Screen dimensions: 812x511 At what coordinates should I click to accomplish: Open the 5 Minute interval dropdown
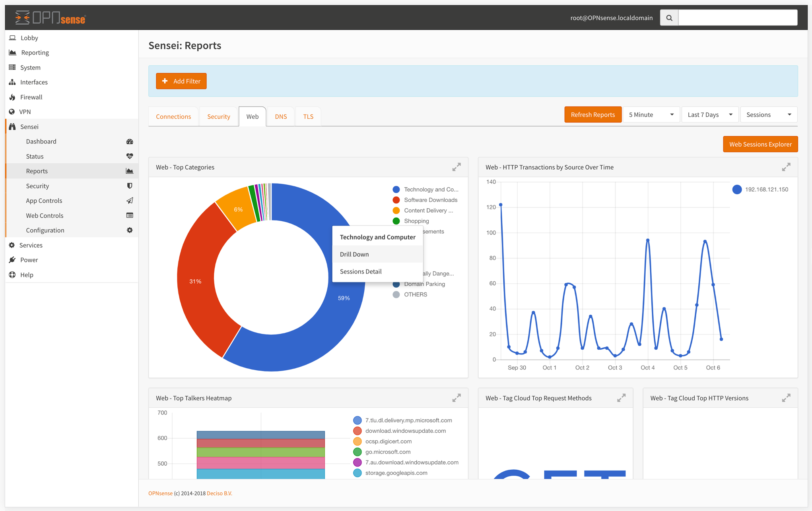point(651,114)
